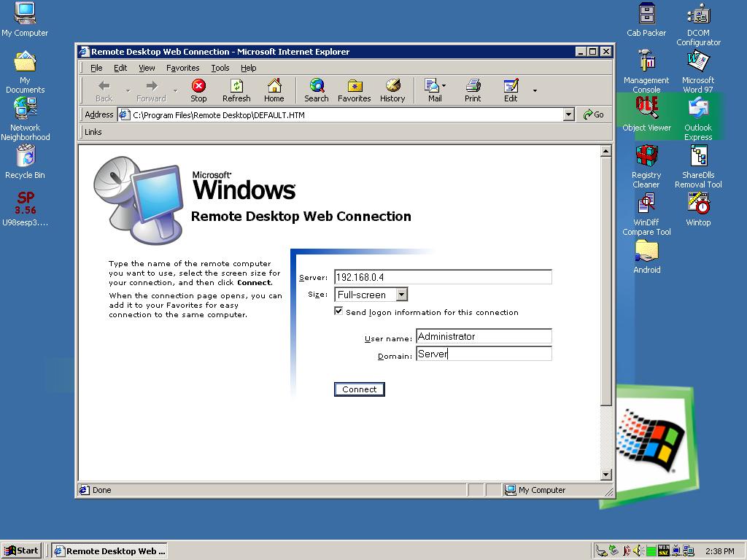This screenshot has height=560, width=747.
Task: Go to the Home page
Action: click(274, 90)
